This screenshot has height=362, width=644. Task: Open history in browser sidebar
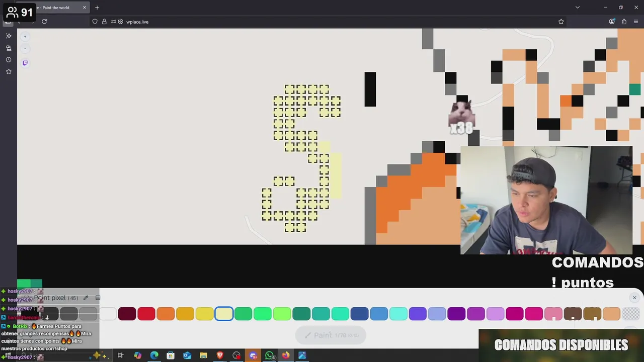pyautogui.click(x=9, y=60)
